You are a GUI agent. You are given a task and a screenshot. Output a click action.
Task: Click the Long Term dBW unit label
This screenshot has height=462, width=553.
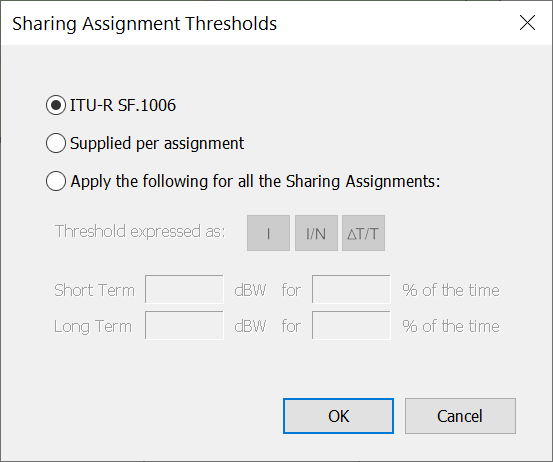pyautogui.click(x=250, y=326)
